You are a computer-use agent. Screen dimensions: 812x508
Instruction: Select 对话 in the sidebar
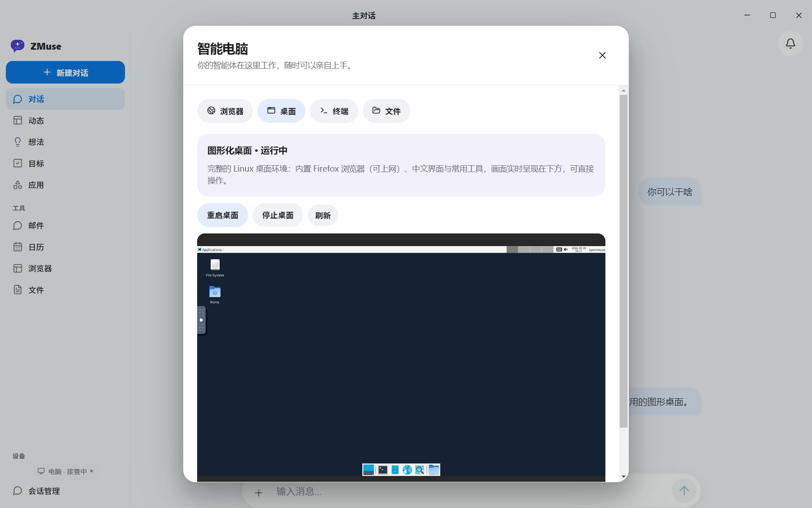65,99
